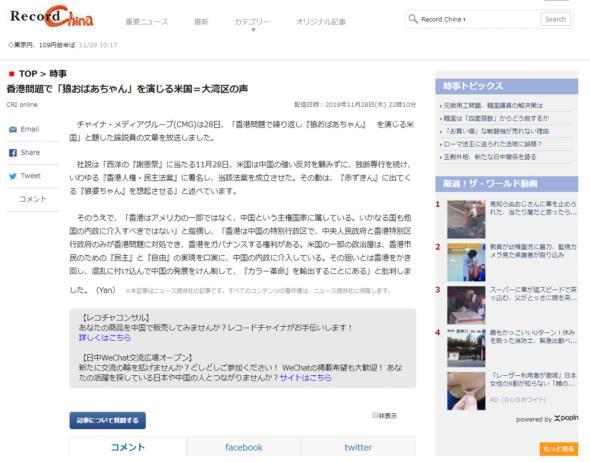Viewport: 590px width, 462px height.
Task: Expand the カテゴリー dropdown arrow
Action: [x=253, y=30]
